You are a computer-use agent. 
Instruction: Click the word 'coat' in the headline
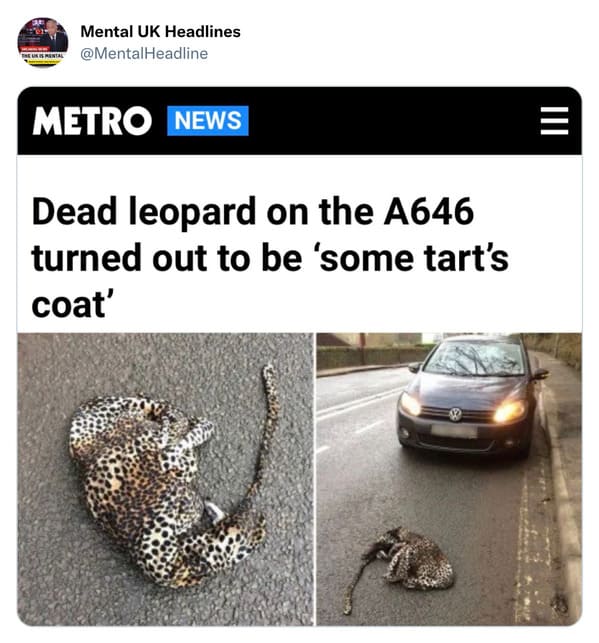click(x=68, y=305)
